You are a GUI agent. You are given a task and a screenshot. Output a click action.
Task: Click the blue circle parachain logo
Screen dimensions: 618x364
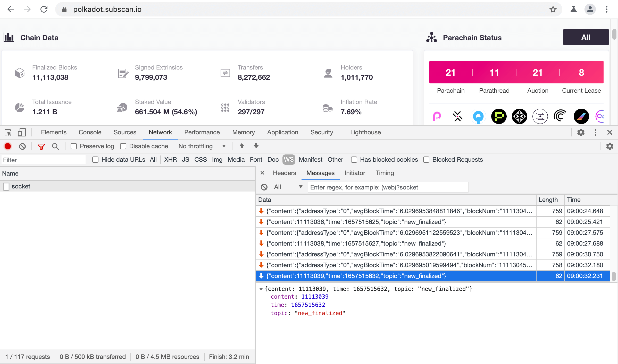click(x=478, y=116)
